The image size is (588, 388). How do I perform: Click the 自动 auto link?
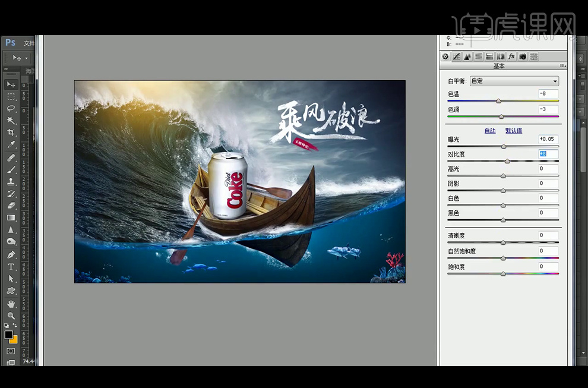click(490, 131)
